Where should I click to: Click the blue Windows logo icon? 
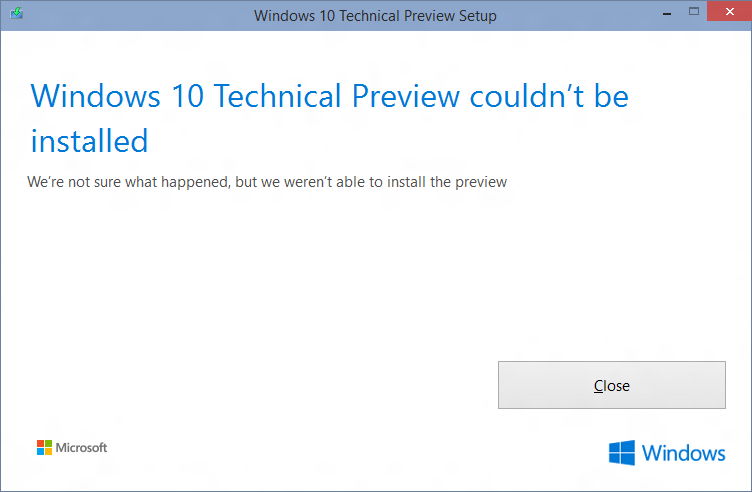click(x=622, y=453)
